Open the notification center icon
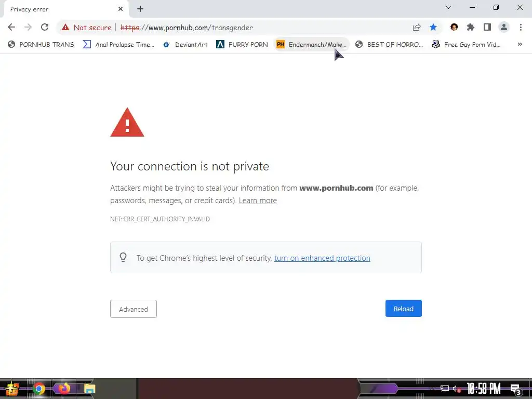Image resolution: width=532 pixels, height=399 pixels. coord(515,390)
